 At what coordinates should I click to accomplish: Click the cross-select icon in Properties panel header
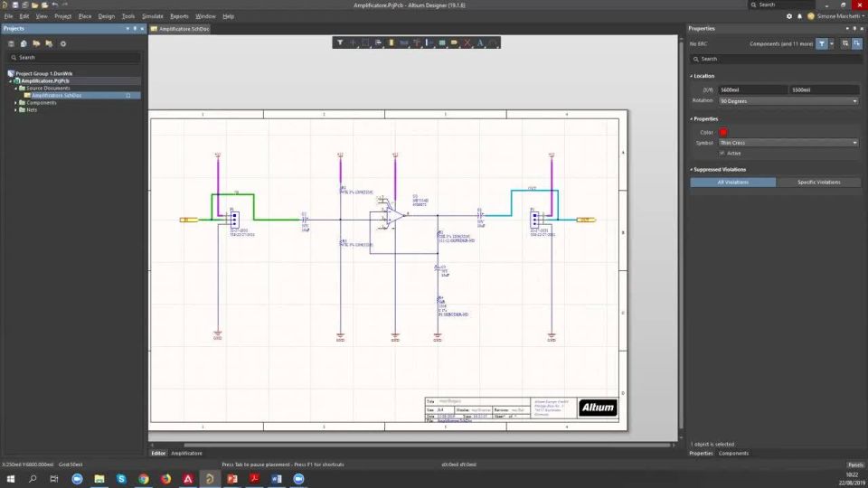[x=857, y=43]
